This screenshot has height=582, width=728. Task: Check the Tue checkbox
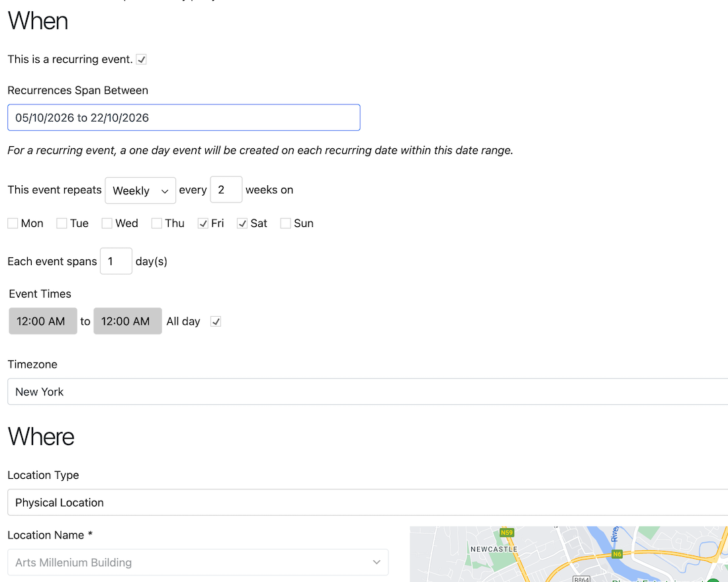click(x=62, y=224)
